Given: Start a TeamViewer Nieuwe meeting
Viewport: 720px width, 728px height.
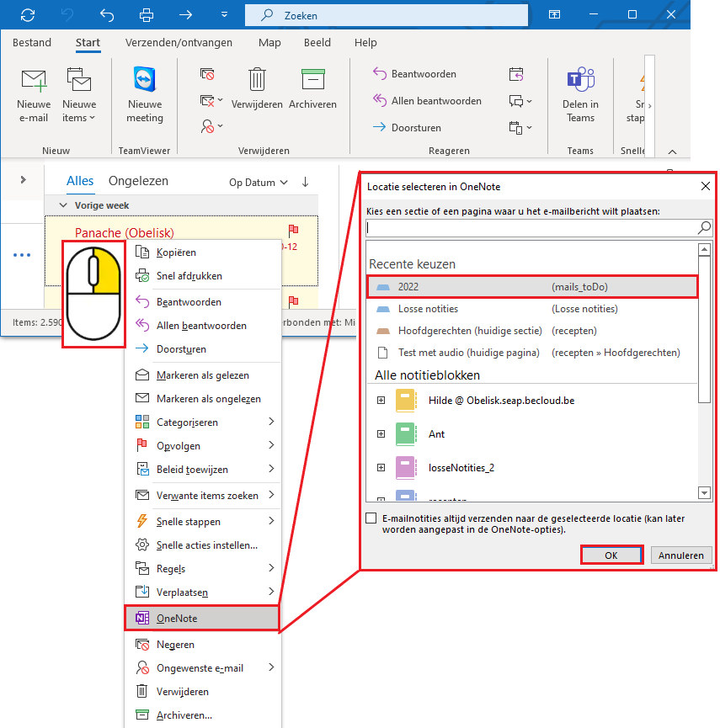Looking at the screenshot, I should tap(145, 95).
